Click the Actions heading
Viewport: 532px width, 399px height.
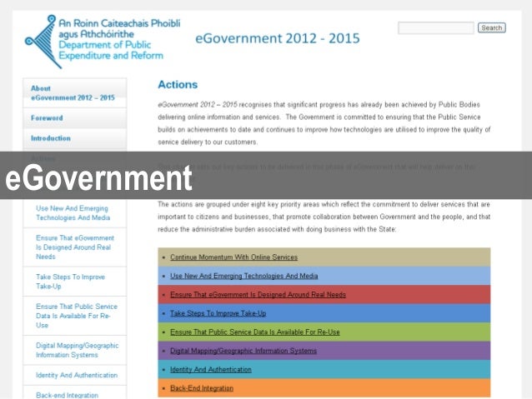tap(178, 84)
